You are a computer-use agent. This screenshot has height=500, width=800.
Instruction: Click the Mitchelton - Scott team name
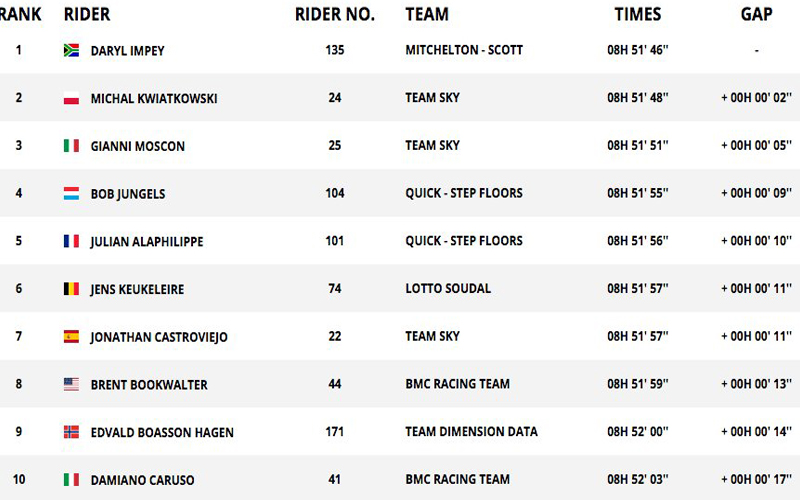pyautogui.click(x=464, y=50)
